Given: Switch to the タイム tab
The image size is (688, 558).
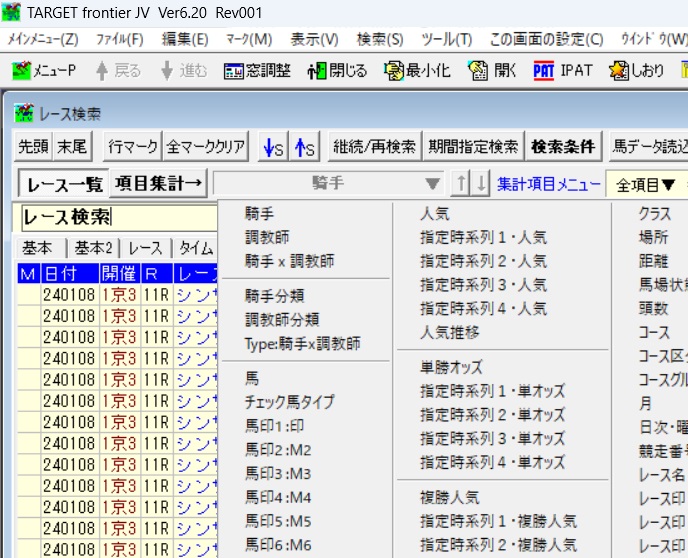Looking at the screenshot, I should 196,248.
